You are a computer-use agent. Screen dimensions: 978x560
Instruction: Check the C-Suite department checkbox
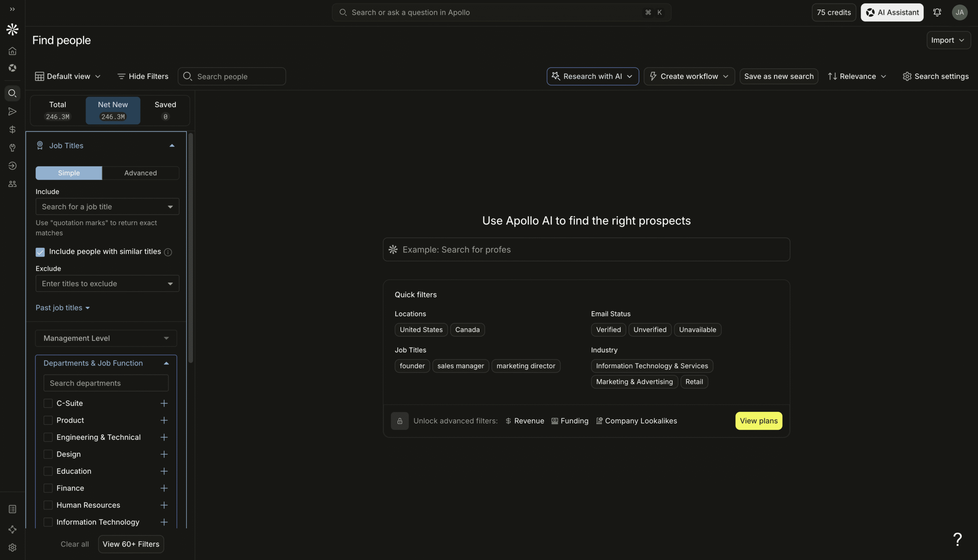[x=48, y=403]
